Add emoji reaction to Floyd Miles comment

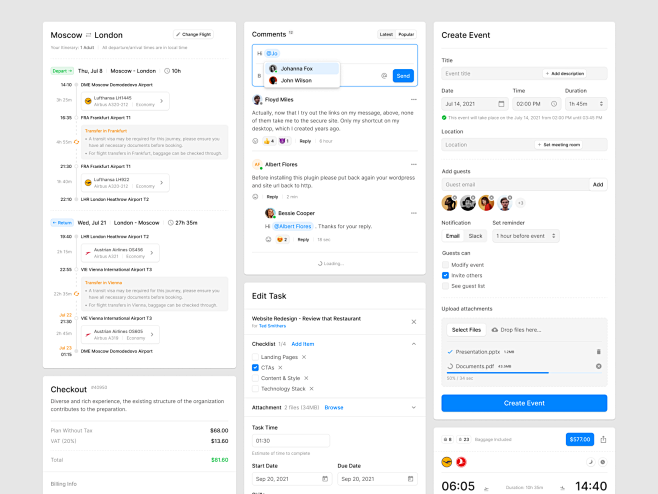pyautogui.click(x=255, y=141)
